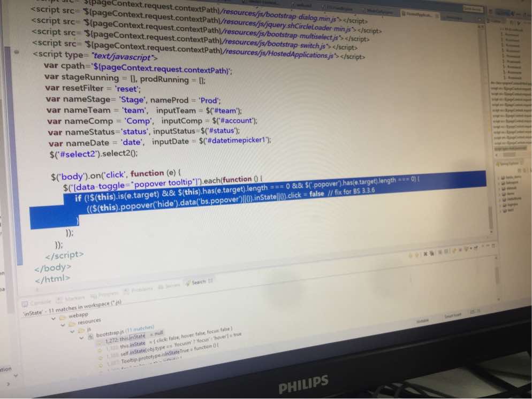
Task: Click the 'popover tooltip' selector line
Action: pyautogui.click(x=163, y=183)
